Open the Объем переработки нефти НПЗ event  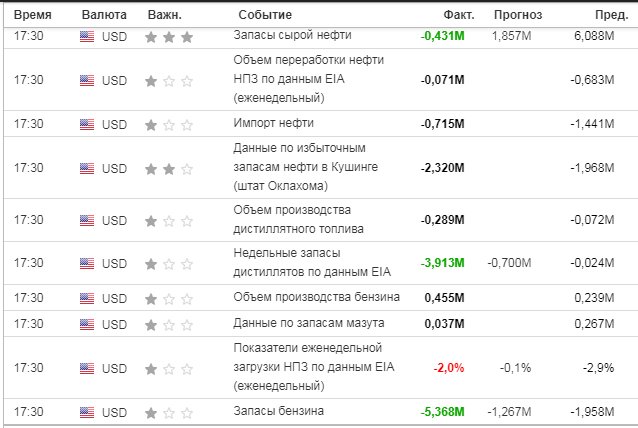[308, 79]
